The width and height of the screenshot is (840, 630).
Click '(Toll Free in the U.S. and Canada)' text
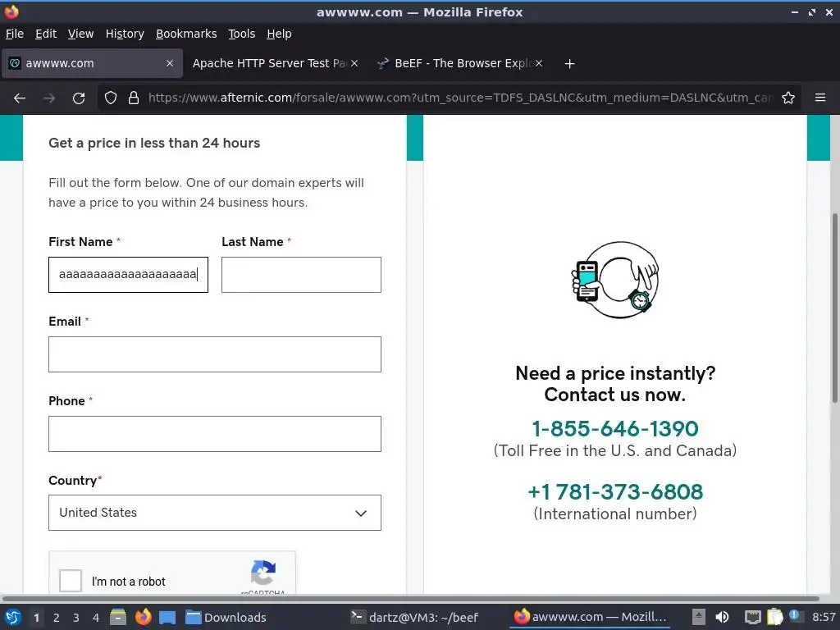(615, 450)
